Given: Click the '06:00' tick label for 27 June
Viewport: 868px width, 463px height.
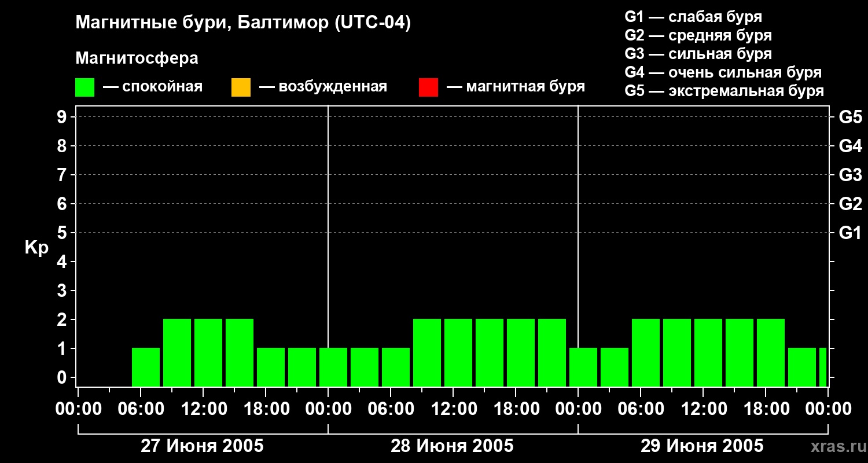Looking at the screenshot, I should coord(141,409).
